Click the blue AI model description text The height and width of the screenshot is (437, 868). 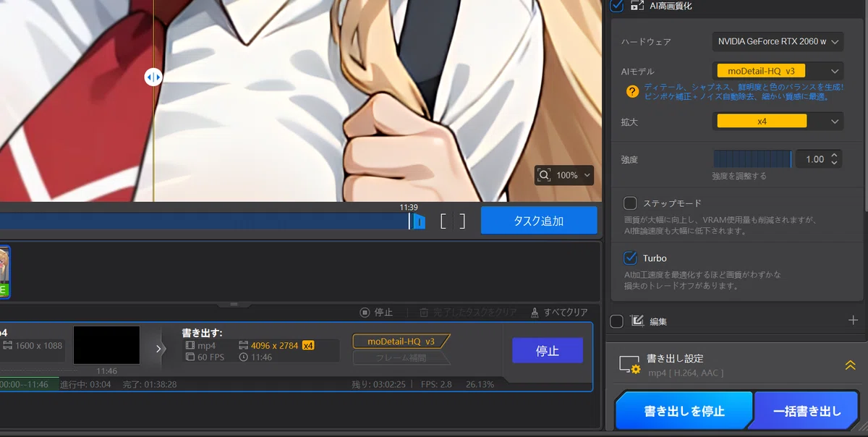pyautogui.click(x=744, y=91)
